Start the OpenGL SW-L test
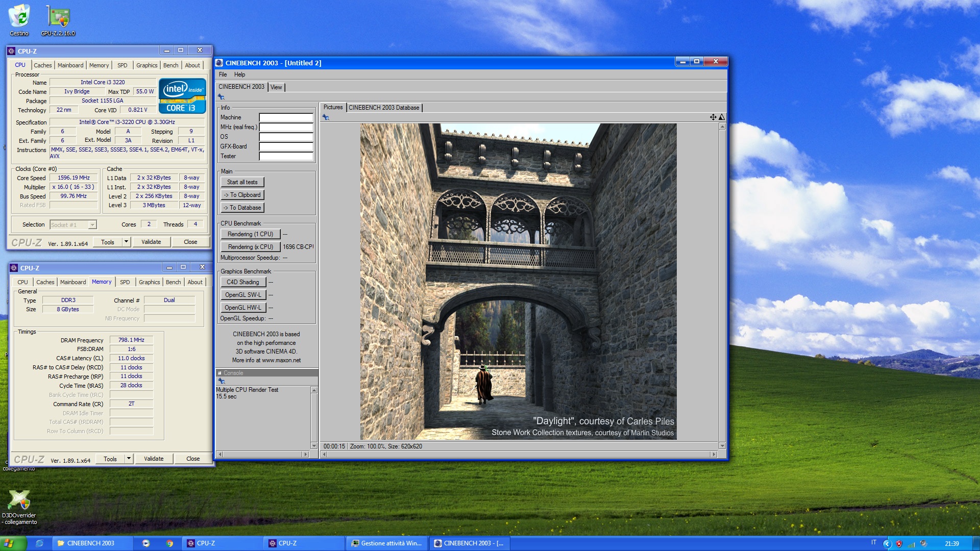980x551 pixels. click(x=243, y=295)
